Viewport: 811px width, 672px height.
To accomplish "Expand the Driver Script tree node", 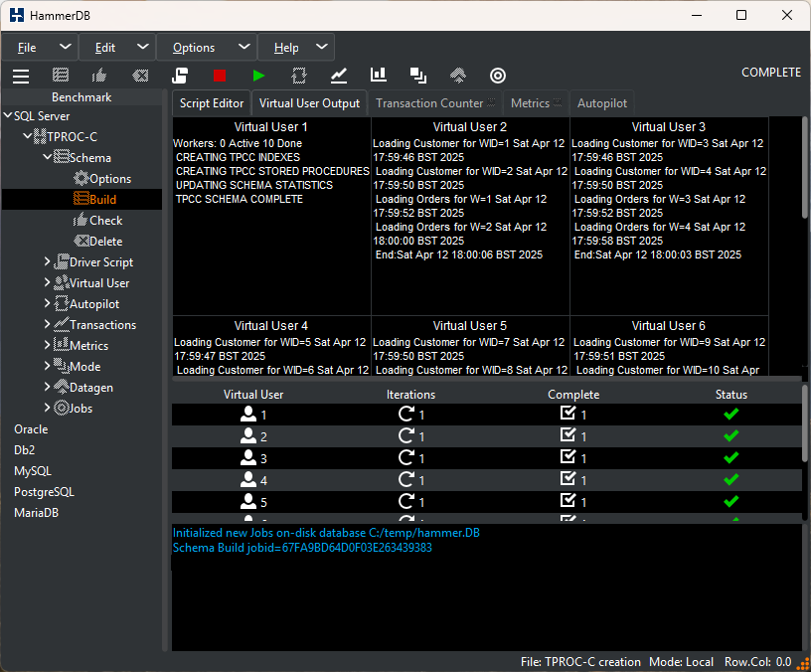I will 47,261.
